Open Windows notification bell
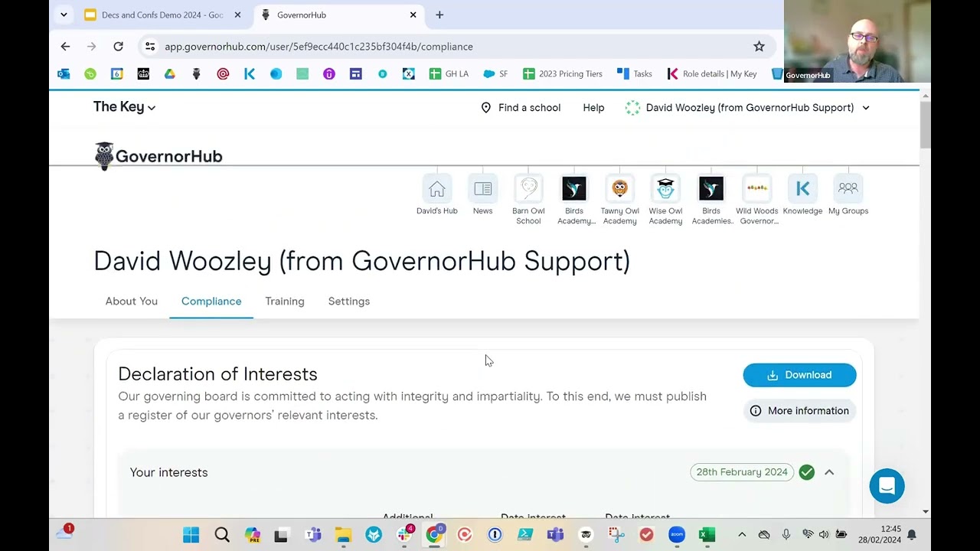Viewport: 980px width, 551px height. pyautogui.click(x=912, y=535)
